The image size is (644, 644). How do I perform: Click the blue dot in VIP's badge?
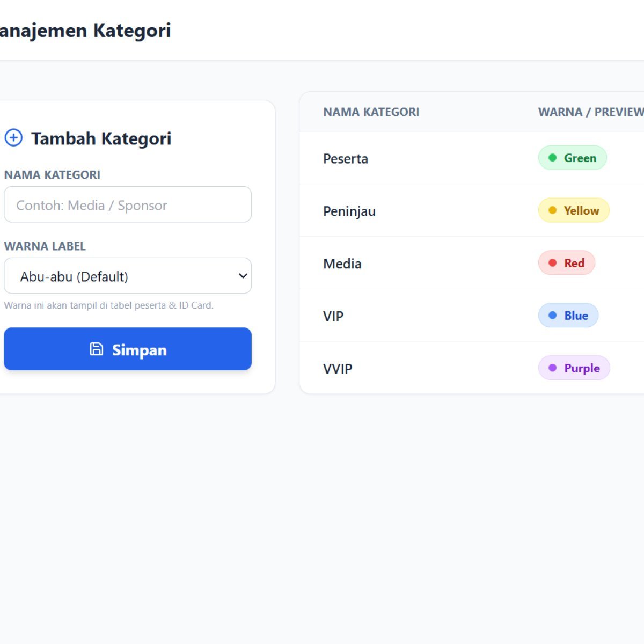(x=552, y=316)
